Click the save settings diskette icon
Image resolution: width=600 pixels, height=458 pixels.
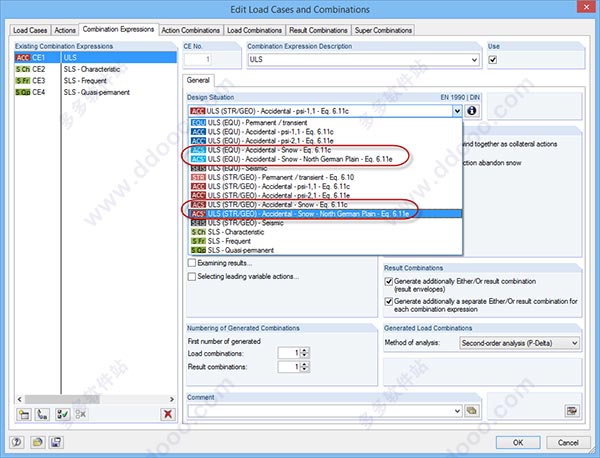pos(56,442)
